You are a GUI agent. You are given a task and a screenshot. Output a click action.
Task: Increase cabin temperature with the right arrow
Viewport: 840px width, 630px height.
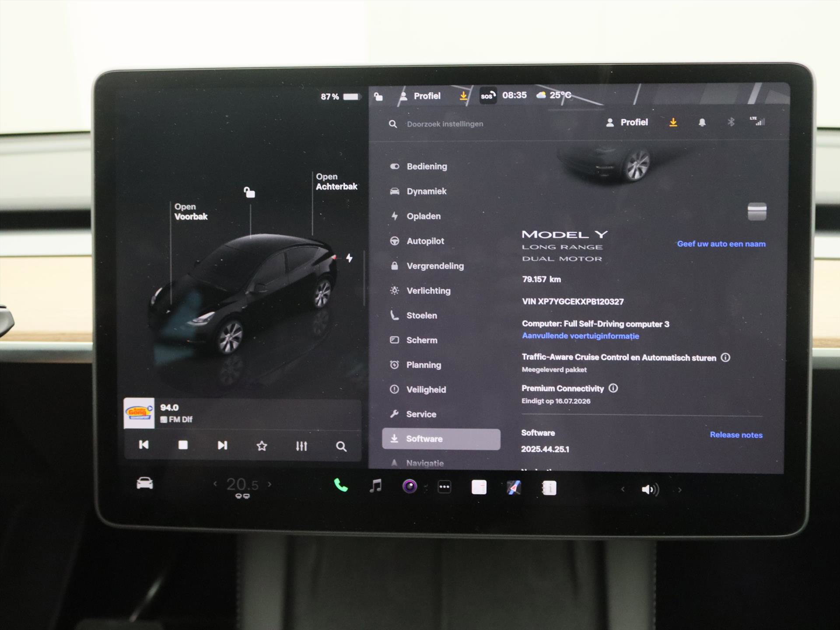269,484
